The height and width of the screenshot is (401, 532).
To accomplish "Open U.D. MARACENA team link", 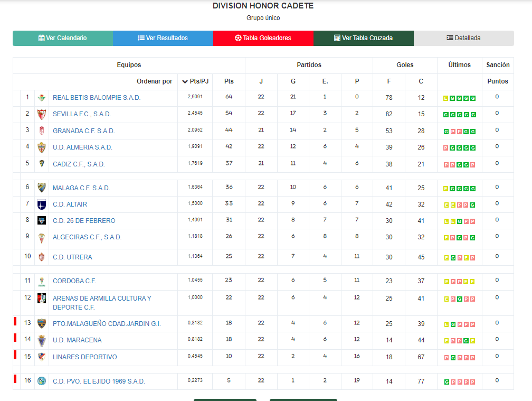I will pos(77,340).
